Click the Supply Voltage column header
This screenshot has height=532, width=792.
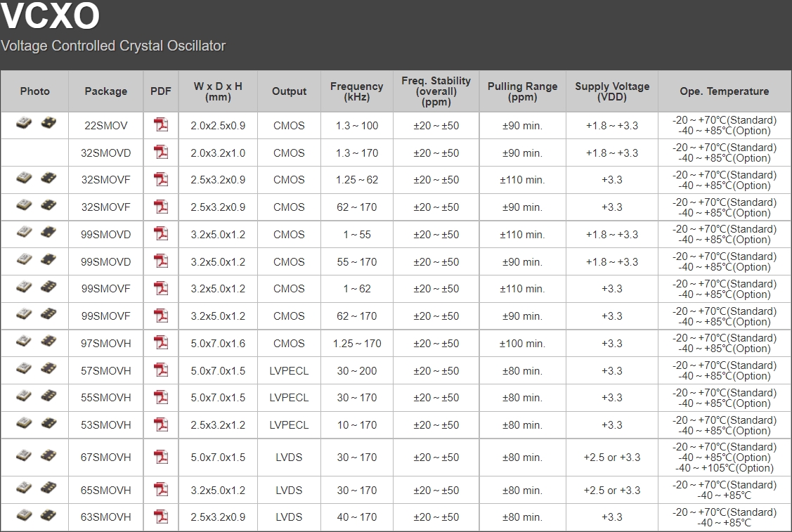(611, 91)
